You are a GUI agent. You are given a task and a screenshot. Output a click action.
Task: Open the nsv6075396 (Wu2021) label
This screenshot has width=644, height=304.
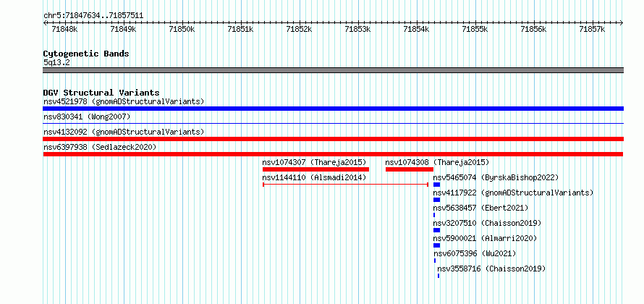click(475, 253)
